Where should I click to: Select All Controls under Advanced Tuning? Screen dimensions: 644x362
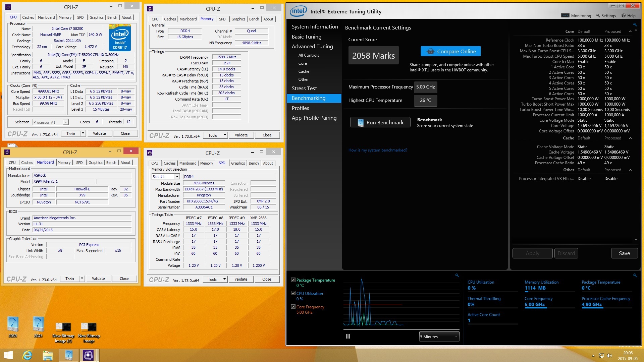[309, 55]
